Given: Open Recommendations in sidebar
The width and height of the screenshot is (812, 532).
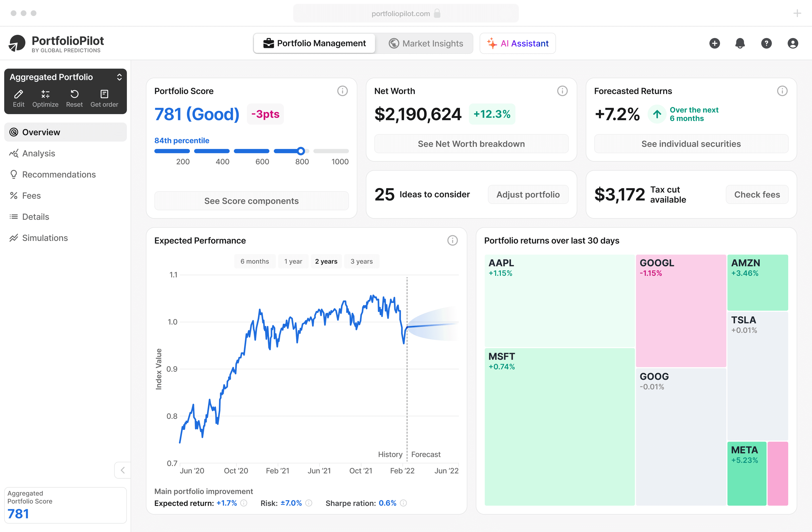Looking at the screenshot, I should tap(65, 175).
